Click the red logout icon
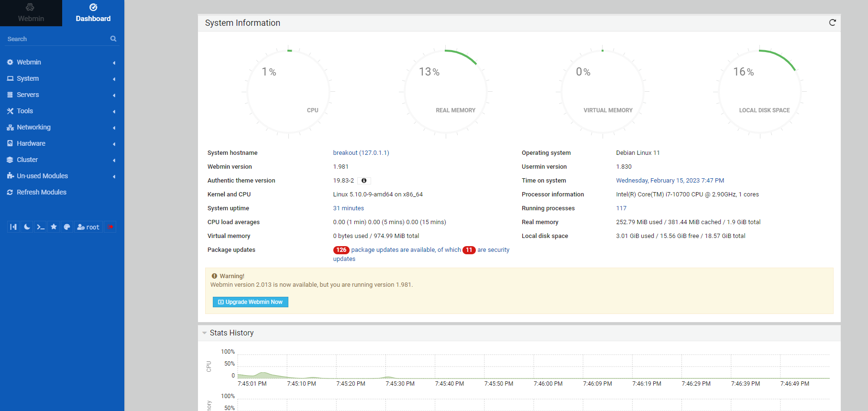The width and height of the screenshot is (868, 411). coord(110,227)
